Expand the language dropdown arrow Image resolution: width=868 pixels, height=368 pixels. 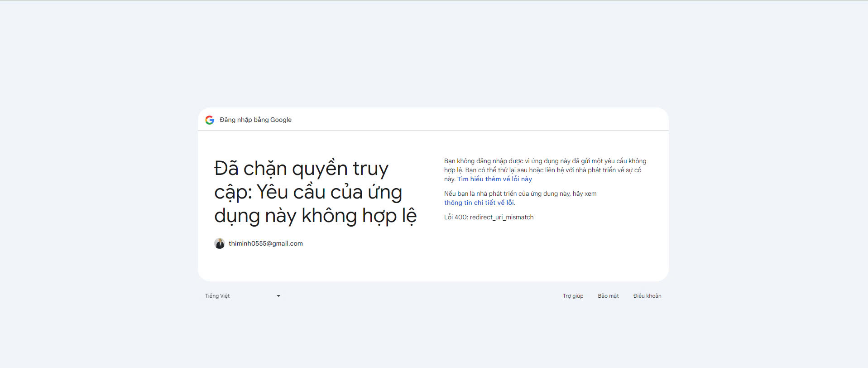278,296
